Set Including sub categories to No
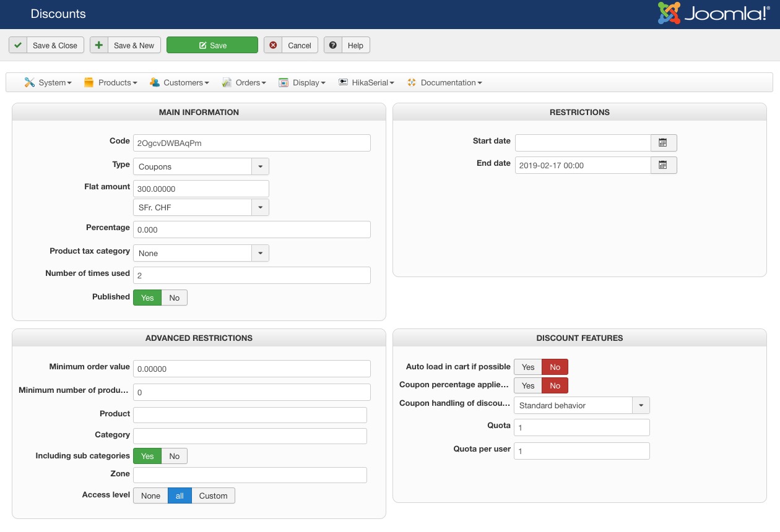The height and width of the screenshot is (532, 780). (x=175, y=456)
